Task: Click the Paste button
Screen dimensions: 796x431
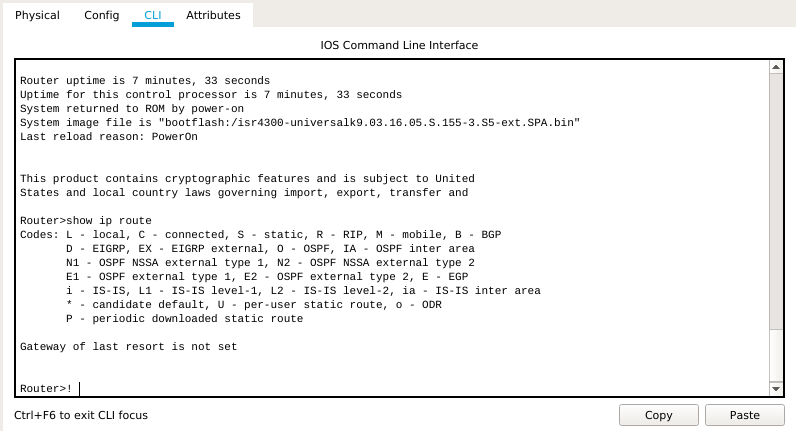Action: click(745, 415)
